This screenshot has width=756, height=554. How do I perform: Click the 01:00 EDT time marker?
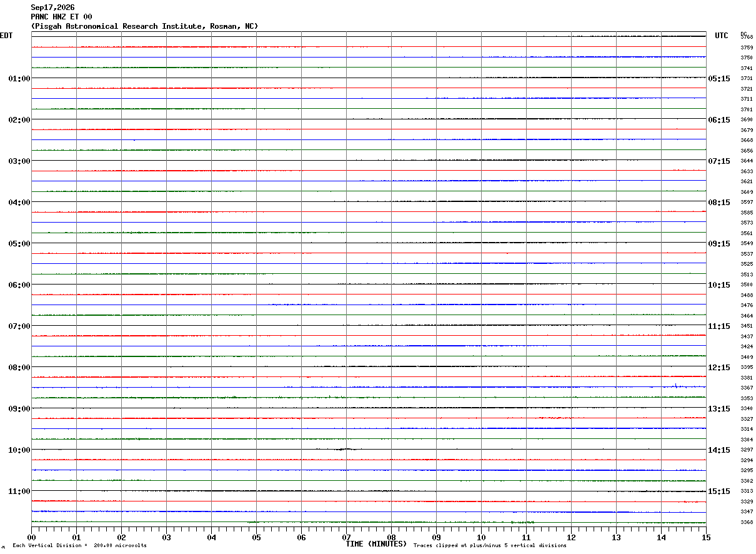point(19,79)
